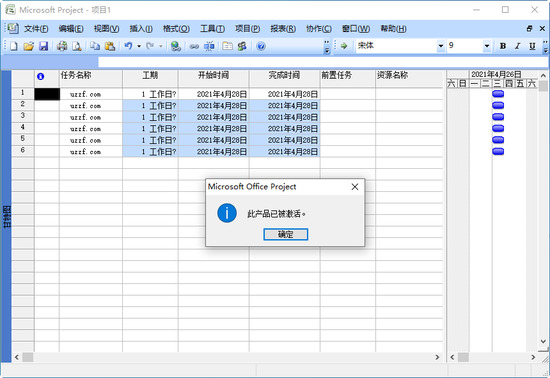Select the 任务名称 column header
Screen dimensions: 550x378
[91, 79]
